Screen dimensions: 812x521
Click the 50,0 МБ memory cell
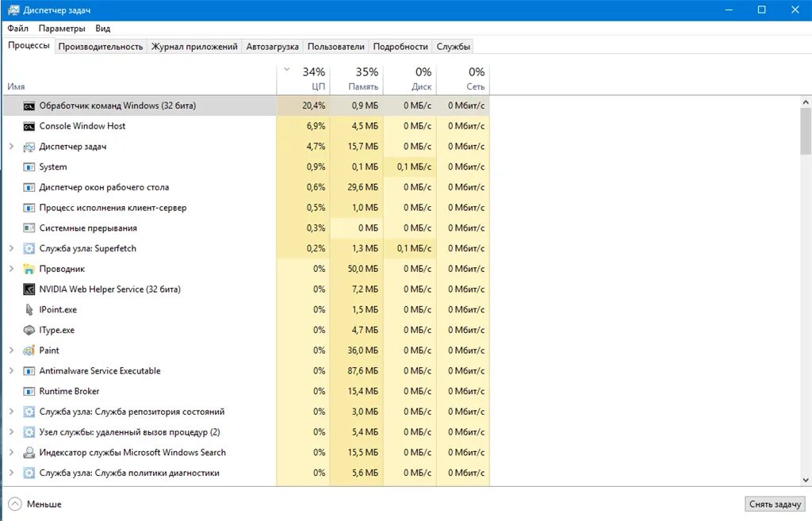[x=357, y=269]
